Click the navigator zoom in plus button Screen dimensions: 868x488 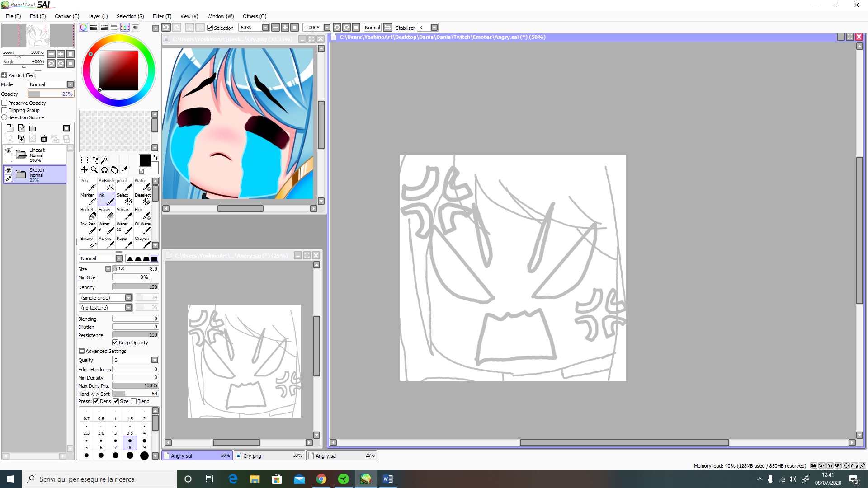[61, 54]
